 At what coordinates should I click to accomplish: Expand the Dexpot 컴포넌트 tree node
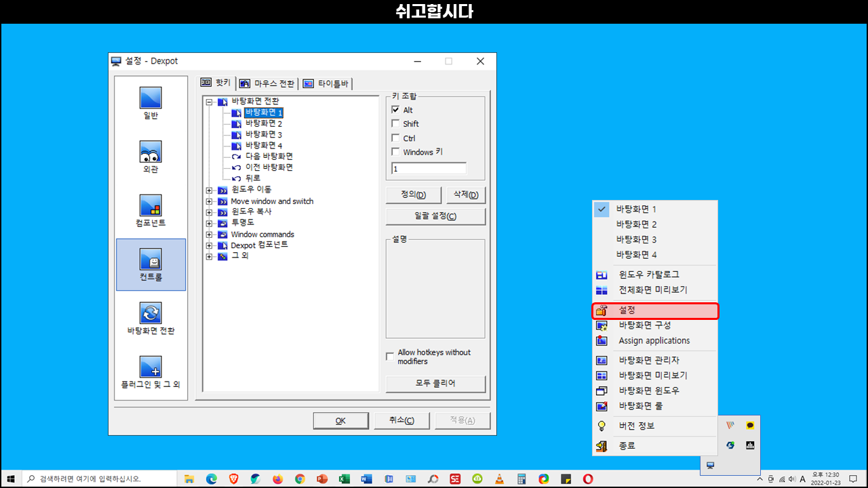point(209,245)
